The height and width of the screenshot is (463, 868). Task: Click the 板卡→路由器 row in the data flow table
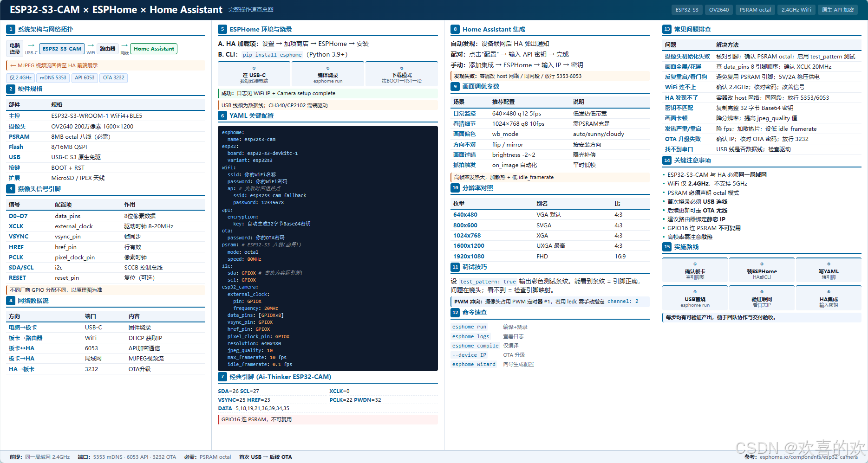click(106, 338)
